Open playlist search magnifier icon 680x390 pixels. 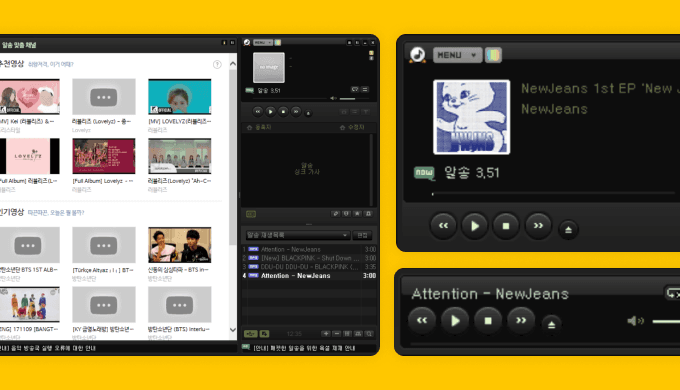[x=369, y=334]
